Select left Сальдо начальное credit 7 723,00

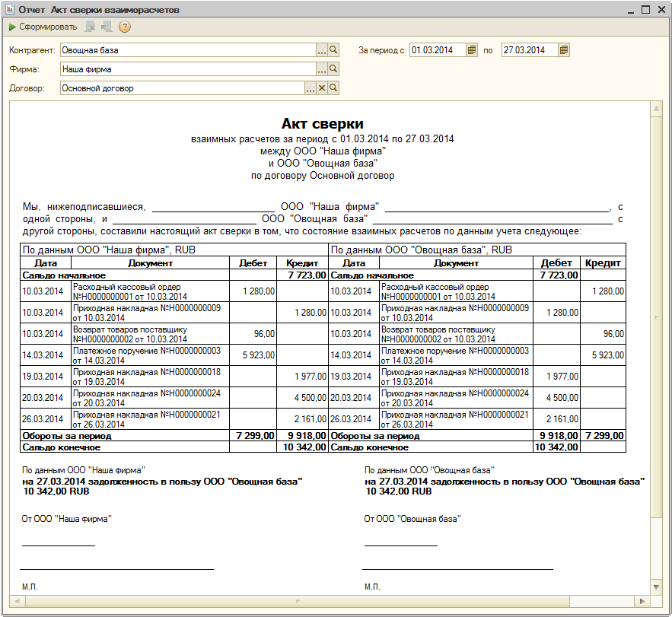[x=301, y=275]
